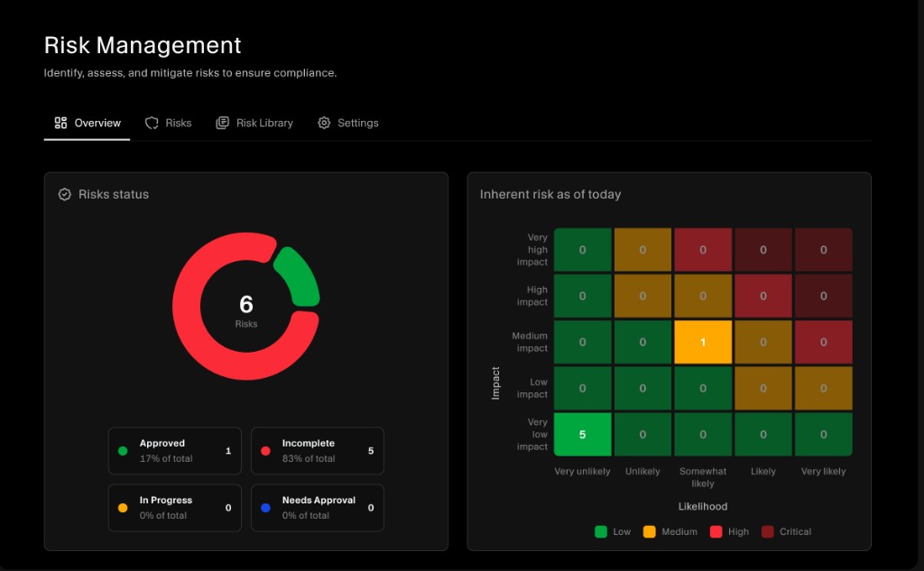Open the Overview tab
Viewport: 924px width, 571px height.
(x=88, y=124)
